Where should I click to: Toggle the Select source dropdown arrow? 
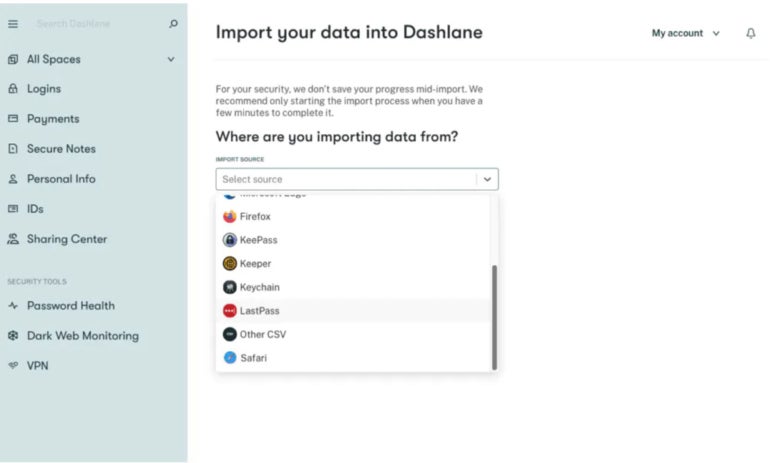tap(487, 179)
